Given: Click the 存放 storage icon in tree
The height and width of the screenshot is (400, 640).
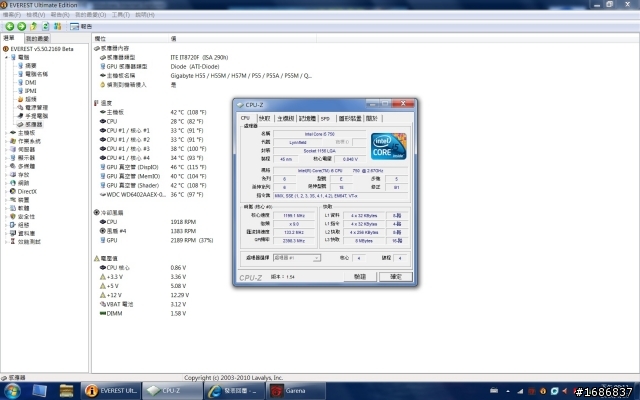Looking at the screenshot, I should point(13,175).
